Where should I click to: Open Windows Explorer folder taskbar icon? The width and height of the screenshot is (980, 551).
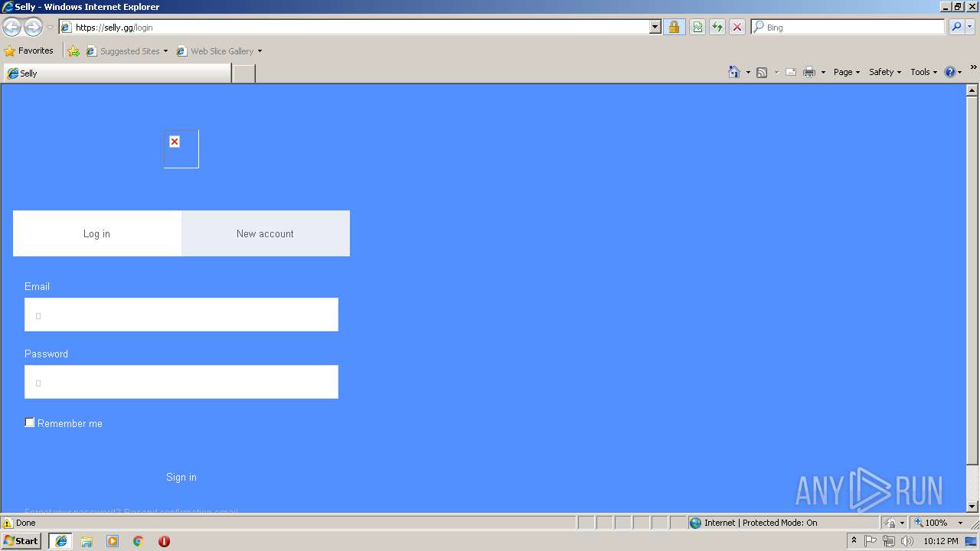point(87,541)
